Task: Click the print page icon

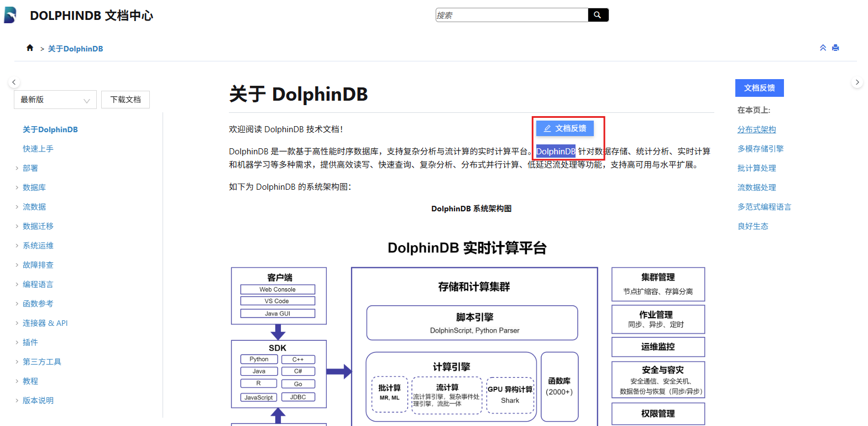Action: click(835, 48)
